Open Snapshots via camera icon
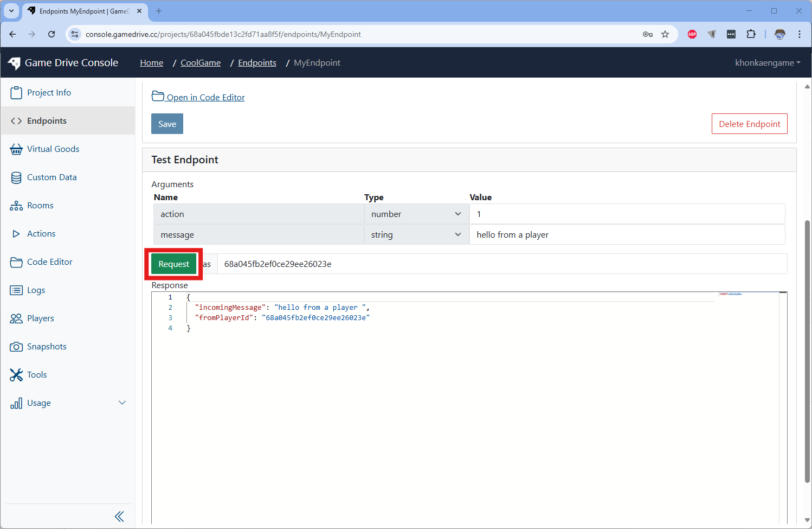The image size is (812, 529). (16, 347)
